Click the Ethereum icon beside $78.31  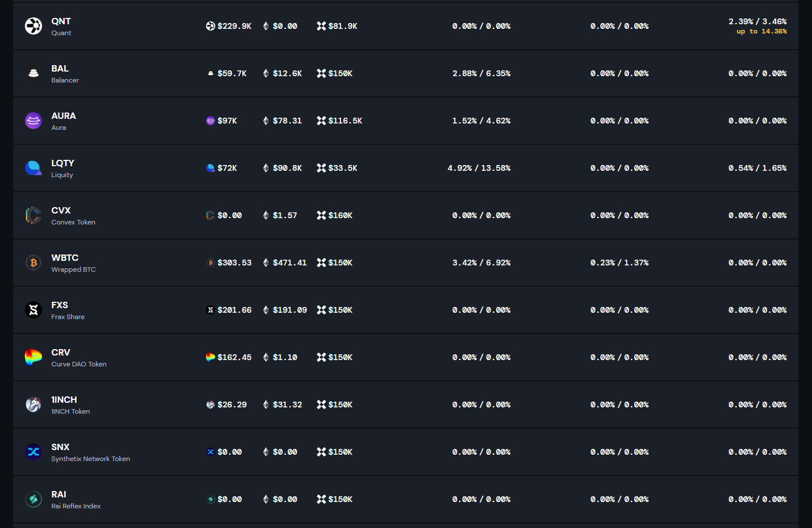coord(266,121)
